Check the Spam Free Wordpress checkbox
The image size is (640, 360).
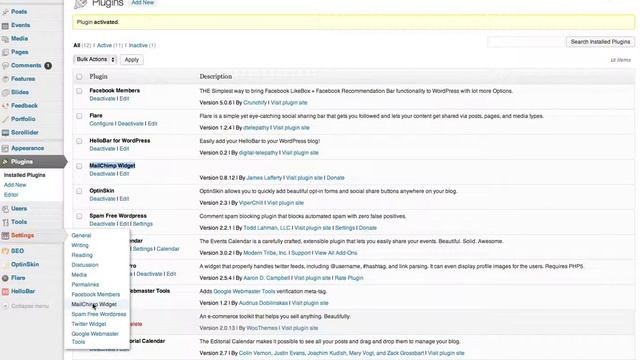79,216
